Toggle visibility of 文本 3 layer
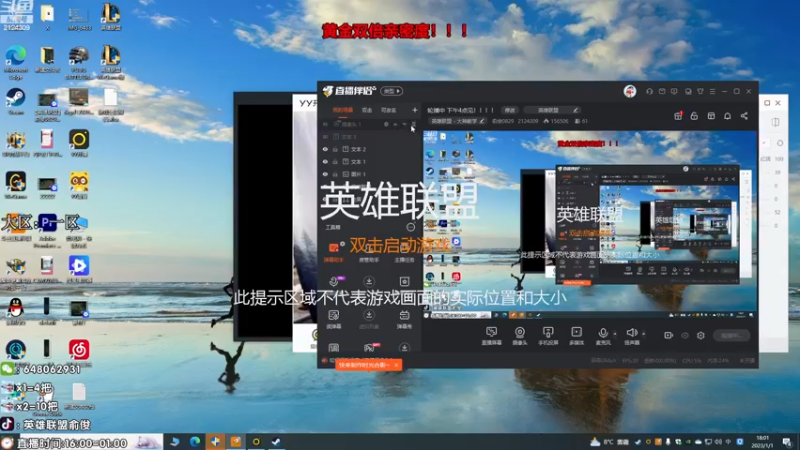Image resolution: width=800 pixels, height=450 pixels. 325,137
